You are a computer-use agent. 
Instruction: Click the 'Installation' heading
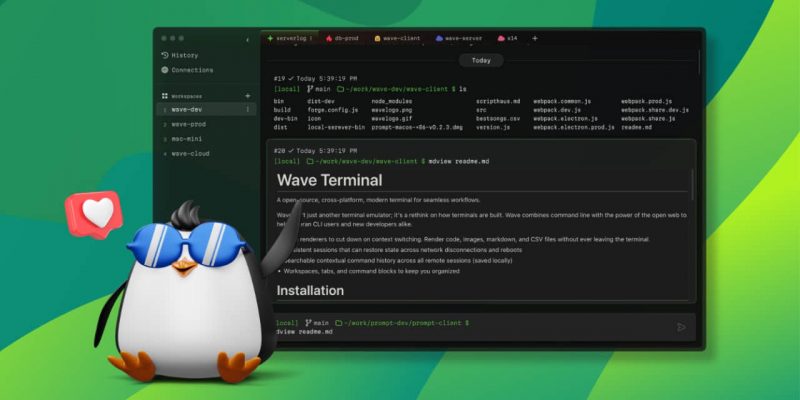[310, 290]
